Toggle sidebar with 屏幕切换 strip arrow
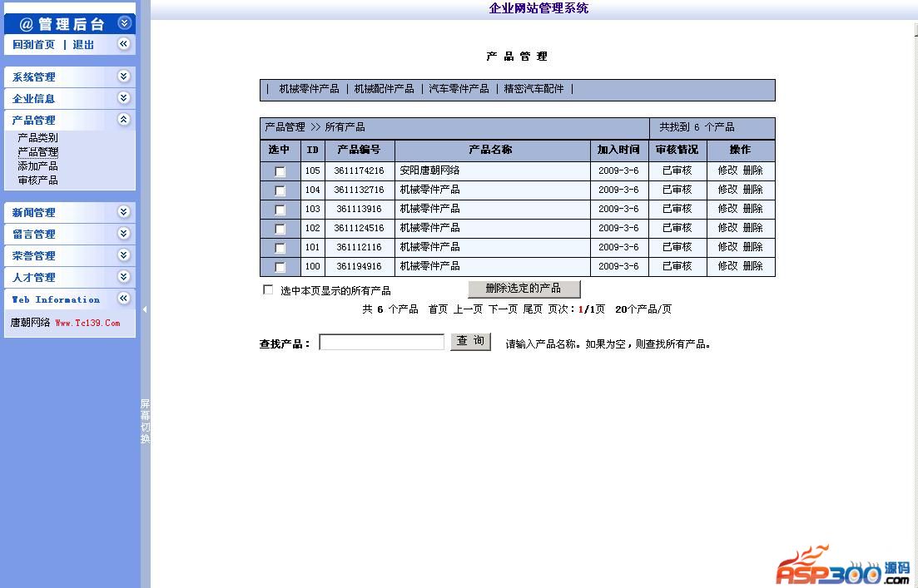 pos(145,309)
